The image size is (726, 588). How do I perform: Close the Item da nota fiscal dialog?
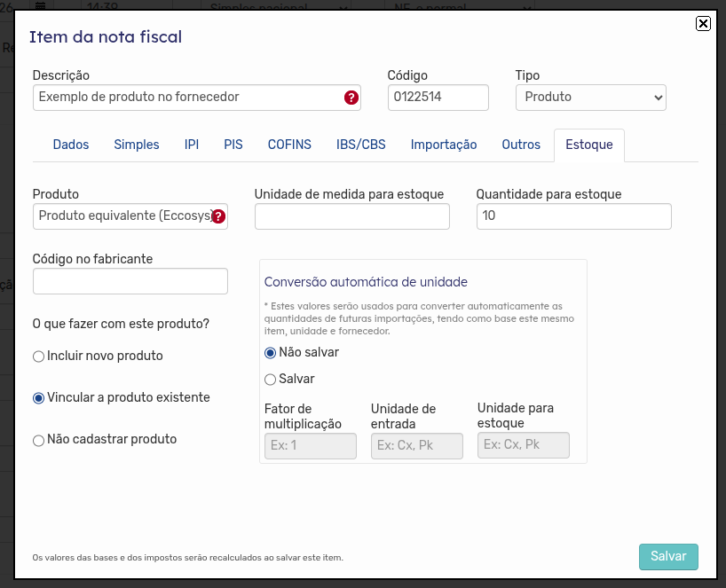[703, 23]
